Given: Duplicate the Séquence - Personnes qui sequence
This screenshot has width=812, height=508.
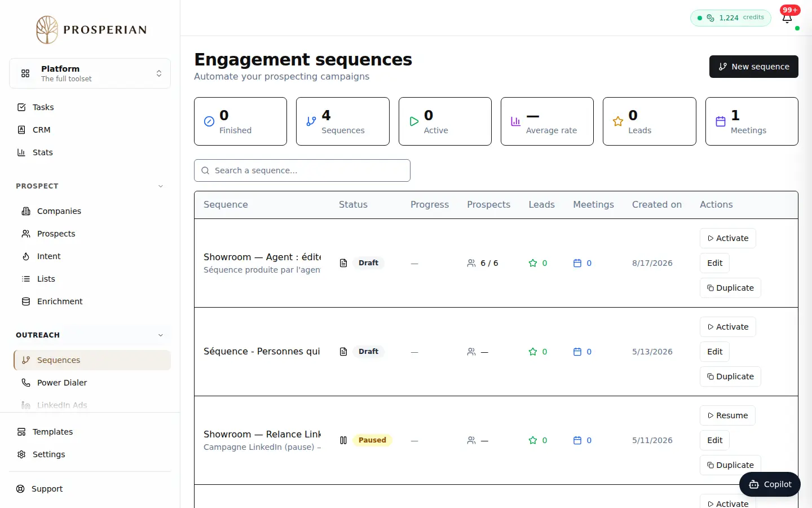Looking at the screenshot, I should pyautogui.click(x=730, y=376).
